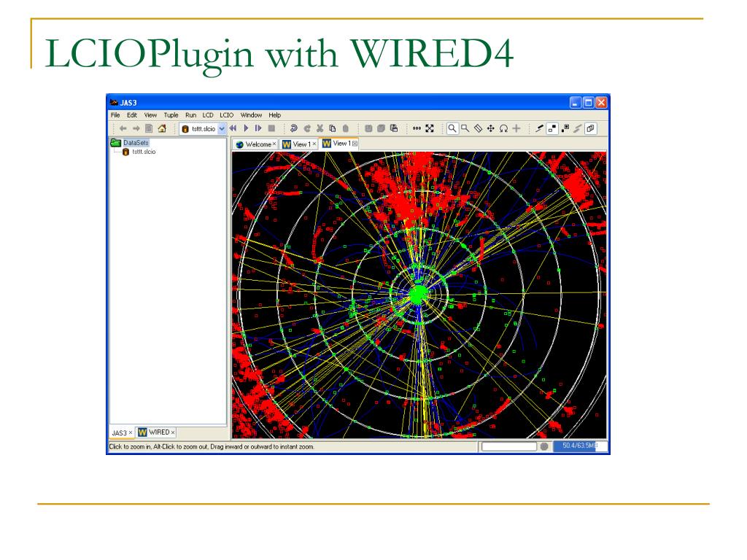Open the Run menu
Image resolution: width=747 pixels, height=560 pixels.
tap(190, 115)
